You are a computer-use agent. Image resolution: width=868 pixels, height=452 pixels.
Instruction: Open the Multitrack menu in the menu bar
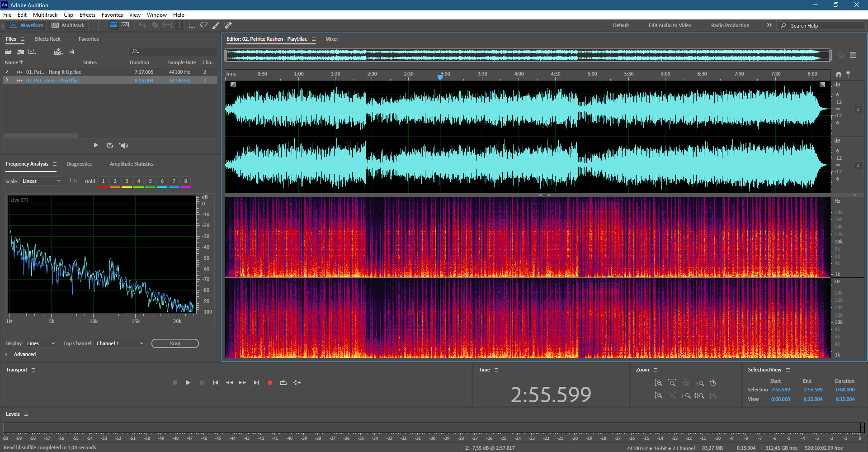point(45,15)
